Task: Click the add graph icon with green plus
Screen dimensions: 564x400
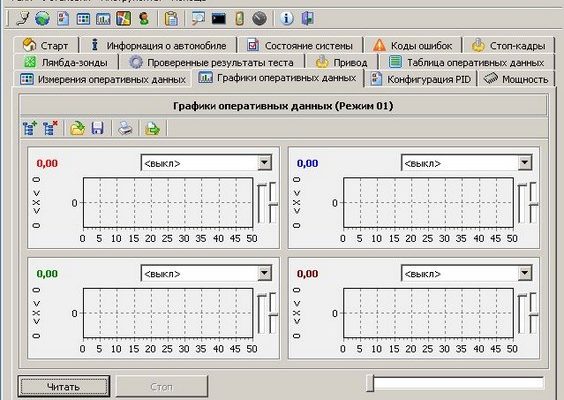Action: [x=29, y=128]
